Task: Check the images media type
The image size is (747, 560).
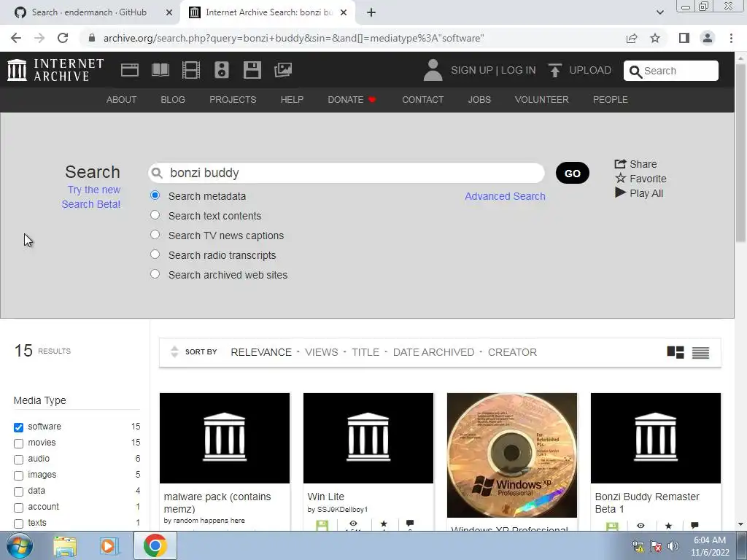Action: coord(18,475)
